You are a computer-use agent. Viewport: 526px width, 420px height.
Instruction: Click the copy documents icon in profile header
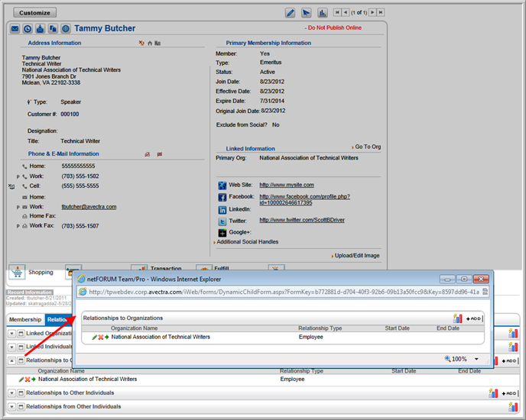coord(53,29)
